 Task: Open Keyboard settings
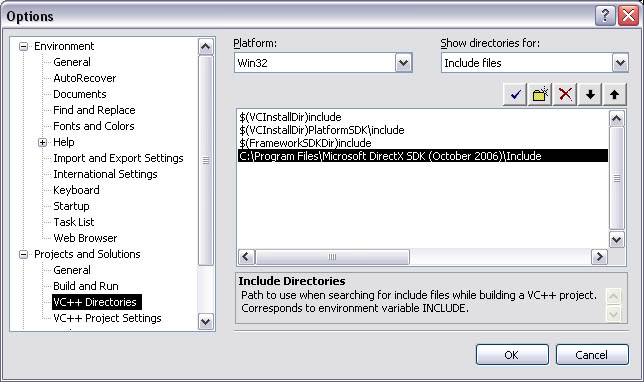(76, 190)
